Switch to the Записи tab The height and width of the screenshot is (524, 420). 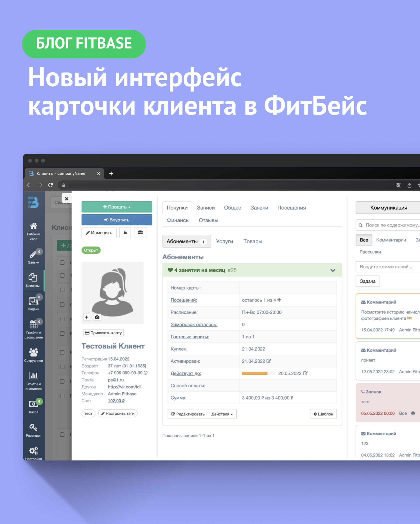click(206, 208)
